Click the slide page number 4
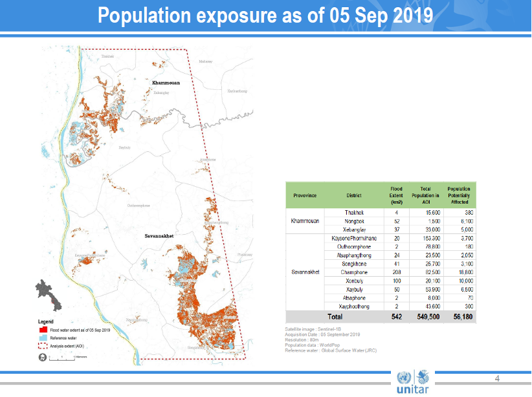Screen dimensions: 532x397 tap(497, 378)
